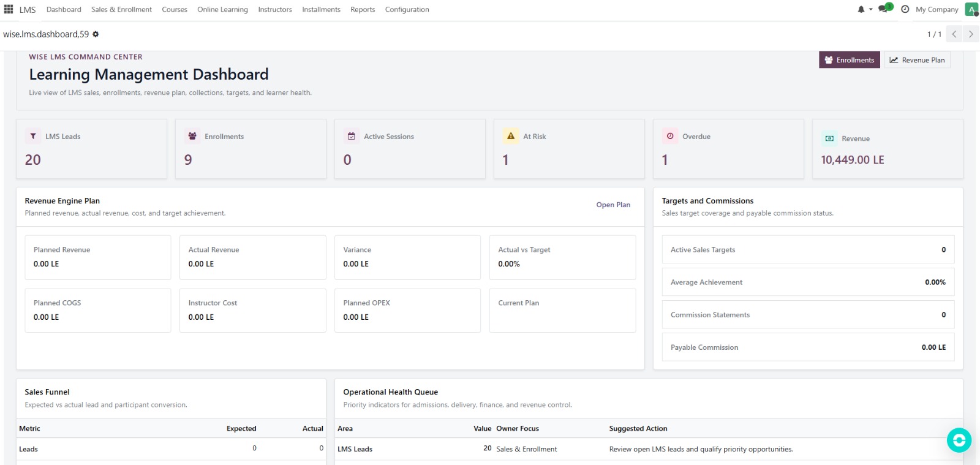Open the Dashboard menu

[64, 9]
